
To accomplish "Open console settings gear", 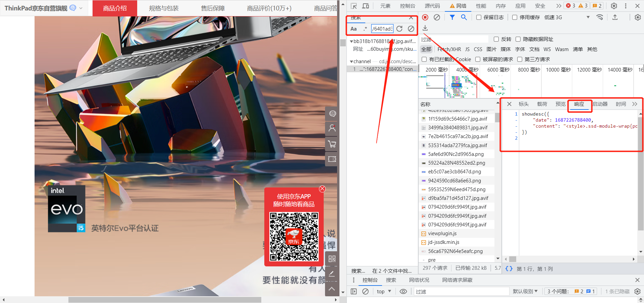I will pyautogui.click(x=637, y=291).
